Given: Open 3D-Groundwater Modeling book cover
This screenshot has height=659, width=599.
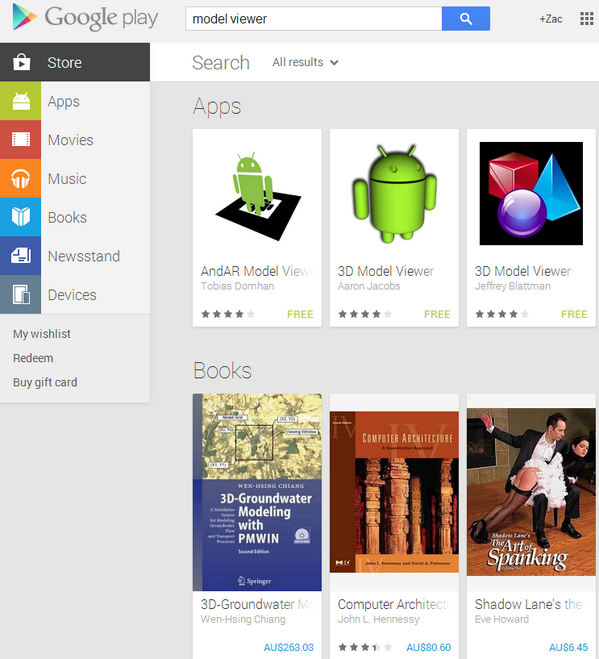Looking at the screenshot, I should (257, 492).
